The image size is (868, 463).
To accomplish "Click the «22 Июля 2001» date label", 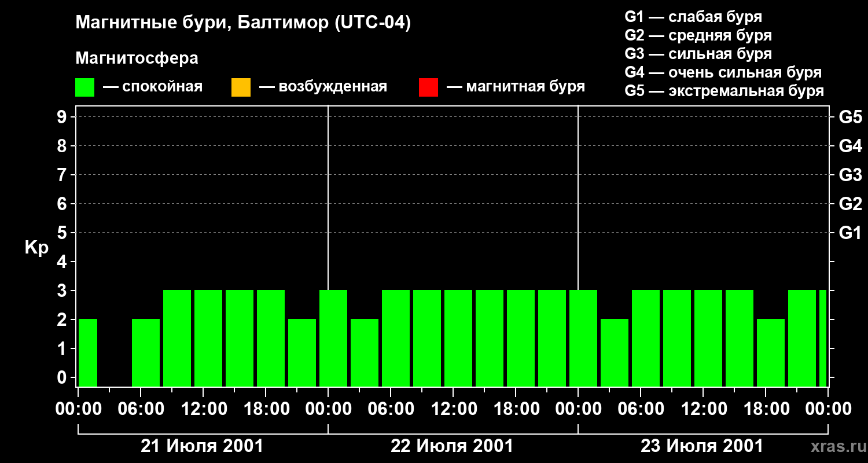I will (453, 446).
